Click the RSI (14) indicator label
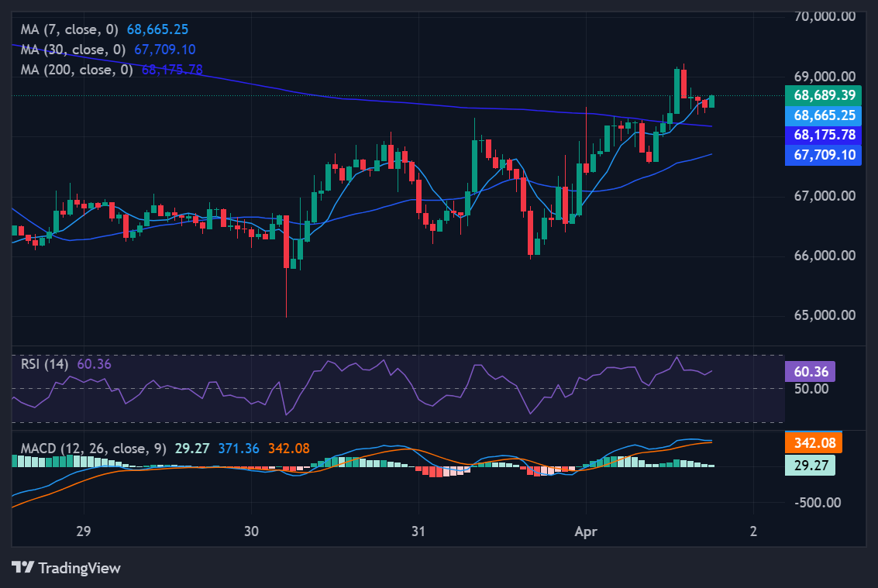878x588 pixels. pyautogui.click(x=44, y=363)
